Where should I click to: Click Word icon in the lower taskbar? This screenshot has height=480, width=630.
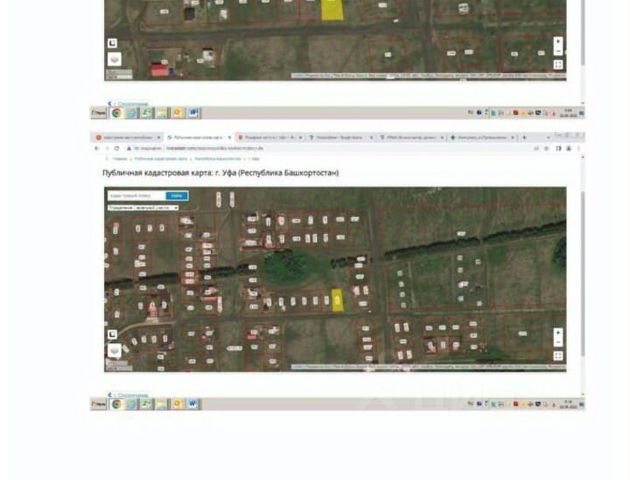coord(193,404)
